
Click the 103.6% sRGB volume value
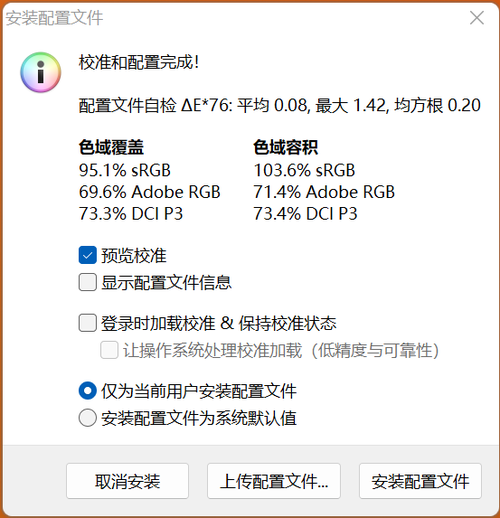(304, 170)
